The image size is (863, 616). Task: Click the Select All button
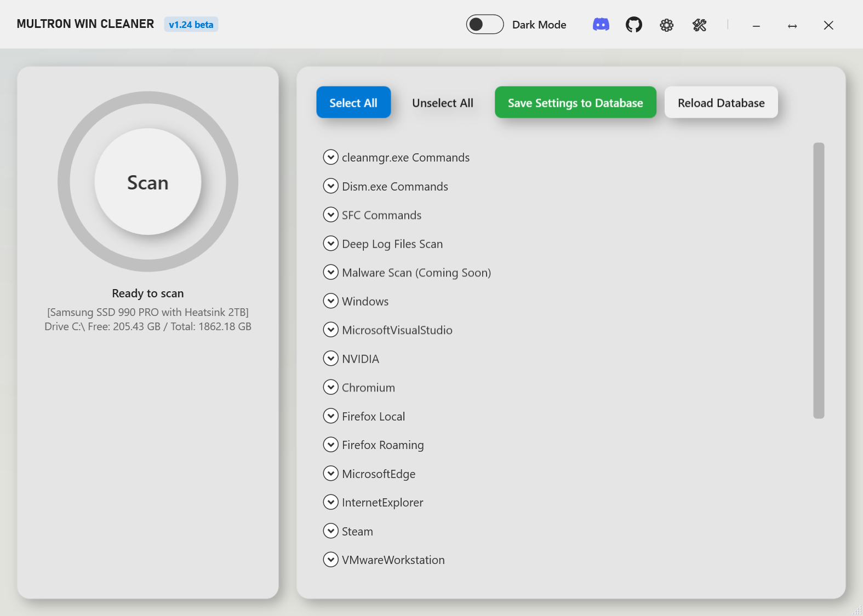pyautogui.click(x=353, y=102)
